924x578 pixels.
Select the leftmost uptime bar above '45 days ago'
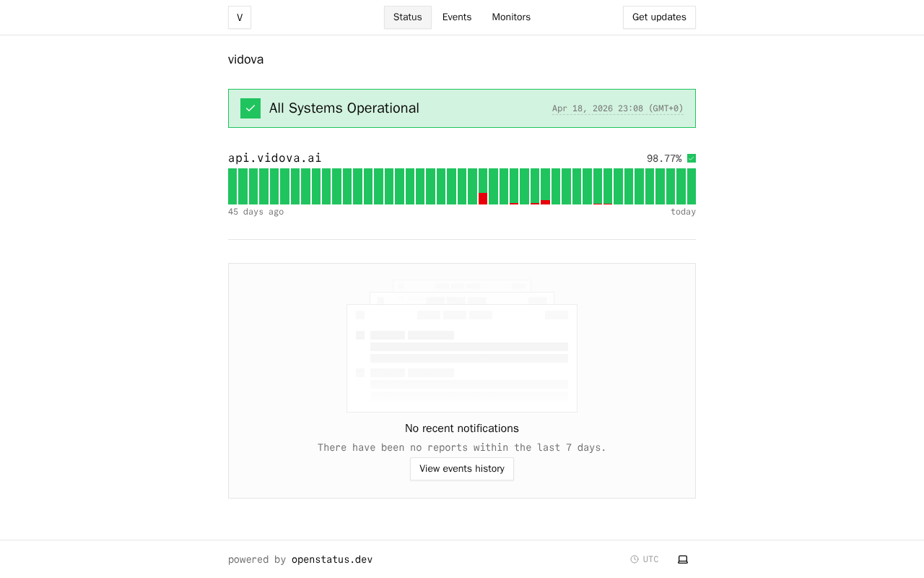(232, 186)
